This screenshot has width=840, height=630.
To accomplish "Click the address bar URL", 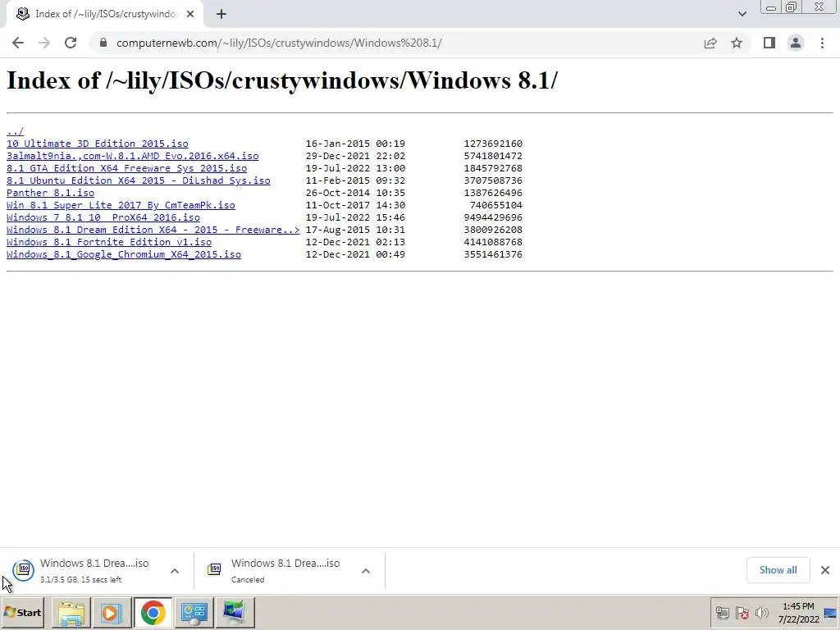I will point(279,43).
